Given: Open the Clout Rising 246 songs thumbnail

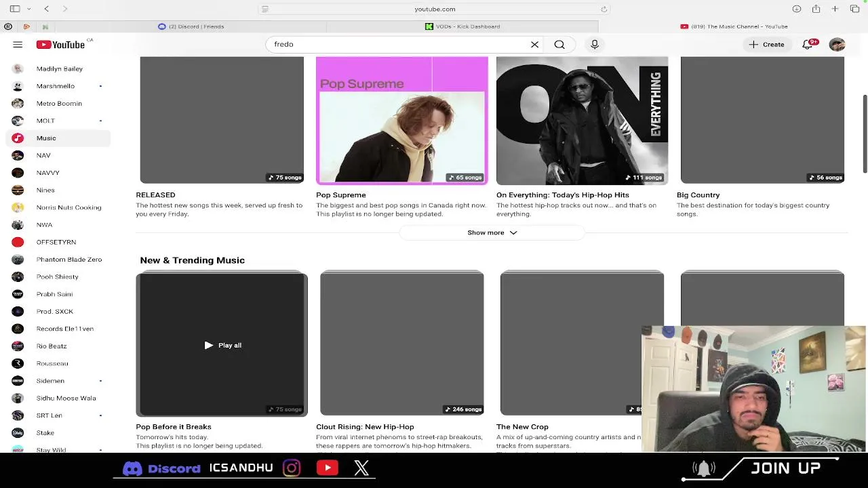Looking at the screenshot, I should point(401,344).
